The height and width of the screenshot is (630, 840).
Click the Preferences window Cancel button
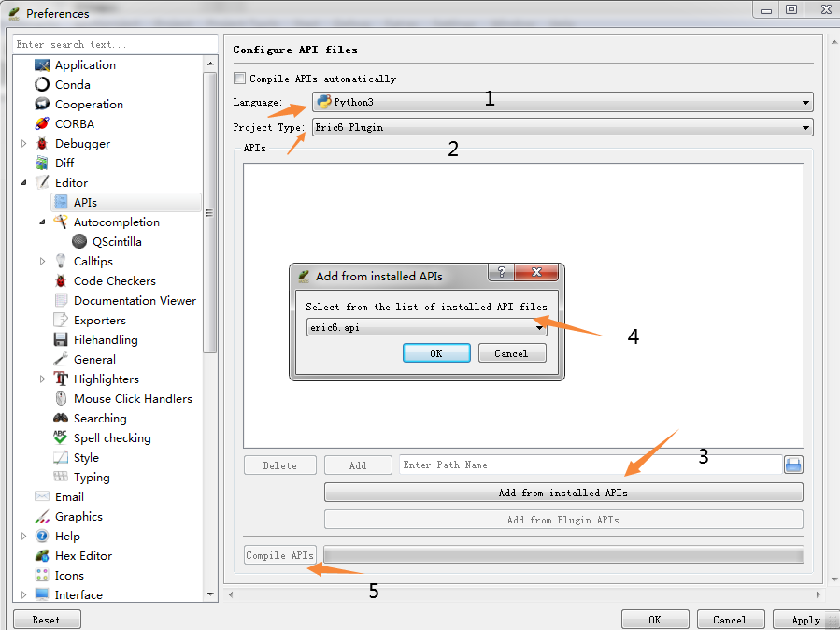730,620
